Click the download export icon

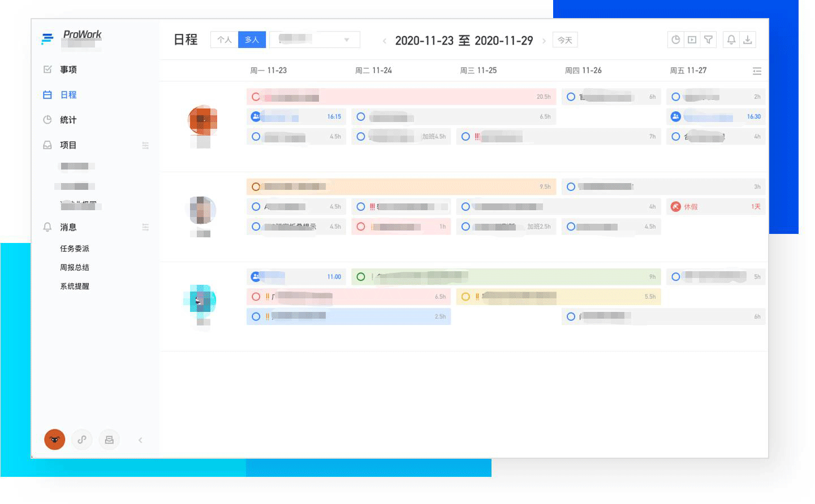[748, 40]
